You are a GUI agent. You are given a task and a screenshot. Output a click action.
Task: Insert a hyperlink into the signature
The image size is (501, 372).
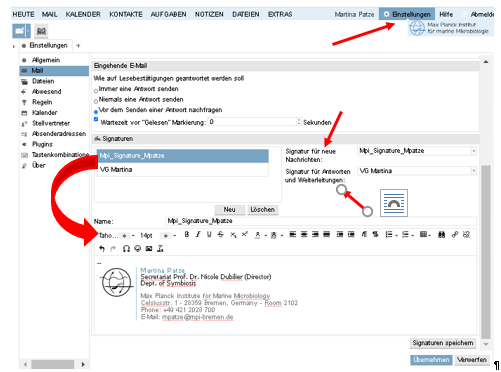pyautogui.click(x=455, y=235)
